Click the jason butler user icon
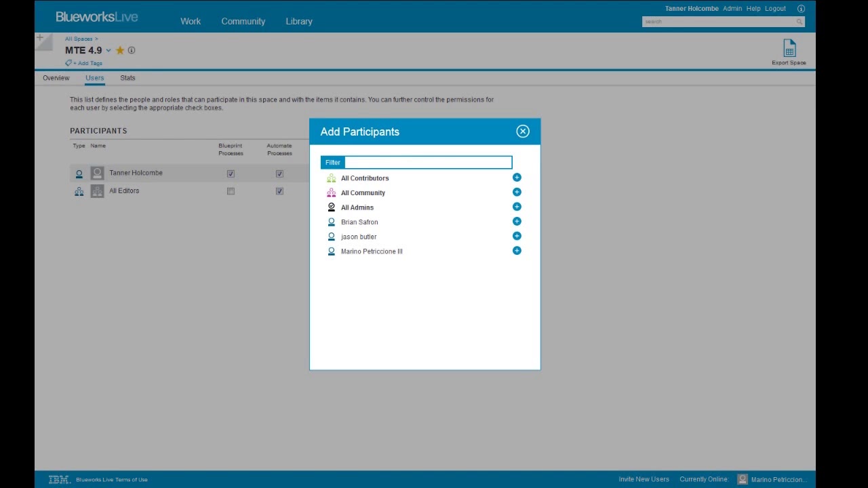Image resolution: width=868 pixels, height=488 pixels. coord(331,237)
